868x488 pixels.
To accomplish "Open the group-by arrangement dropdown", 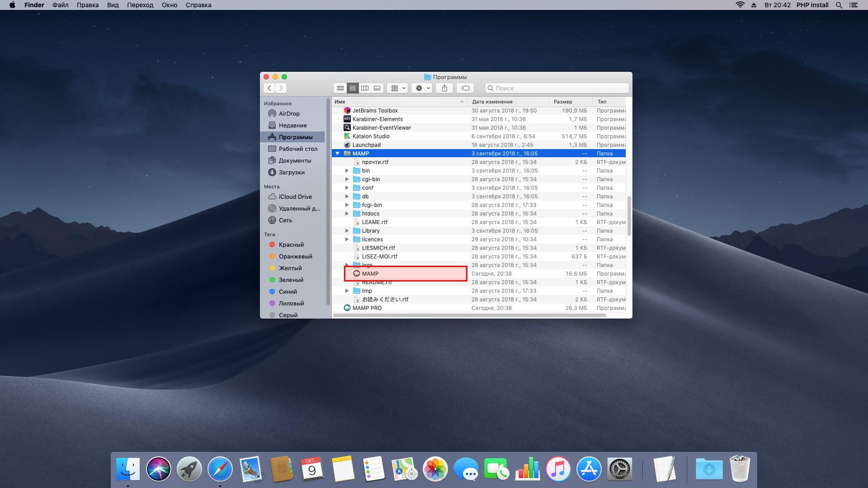I will tap(398, 88).
